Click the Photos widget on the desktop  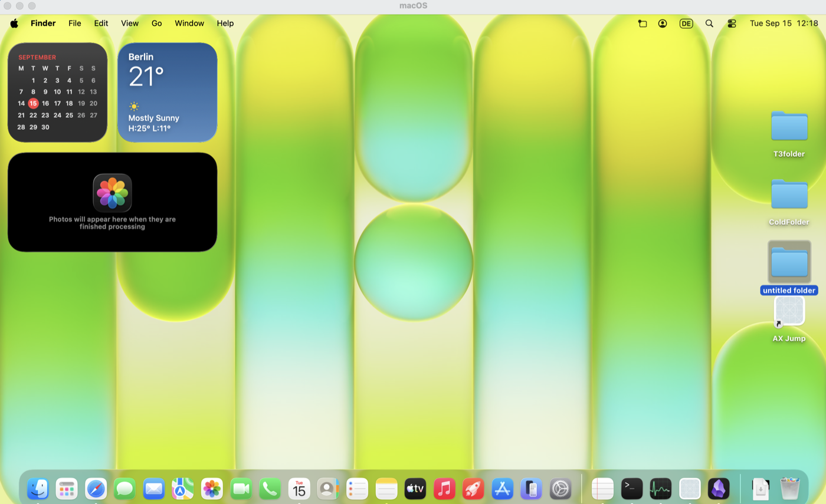pyautogui.click(x=112, y=202)
